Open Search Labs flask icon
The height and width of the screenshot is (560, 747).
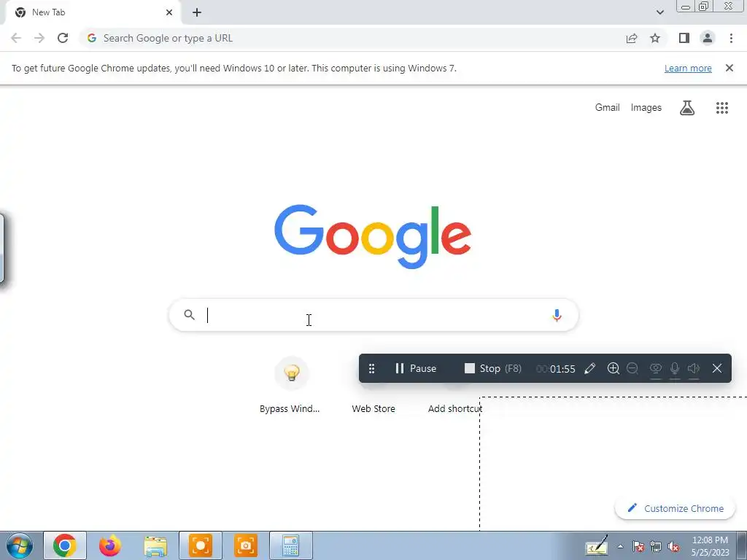pos(687,108)
